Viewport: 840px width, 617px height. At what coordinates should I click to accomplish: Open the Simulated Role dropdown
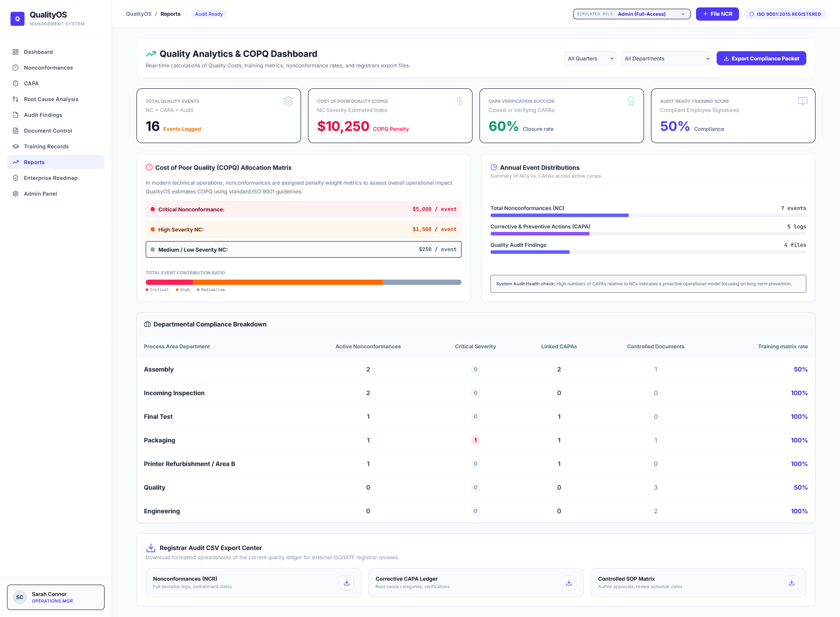pyautogui.click(x=632, y=14)
